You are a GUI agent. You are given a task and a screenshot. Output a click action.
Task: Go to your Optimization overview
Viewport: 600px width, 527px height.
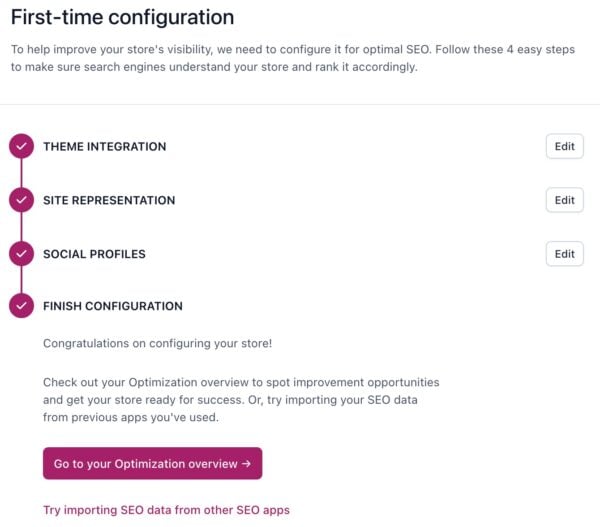152,464
